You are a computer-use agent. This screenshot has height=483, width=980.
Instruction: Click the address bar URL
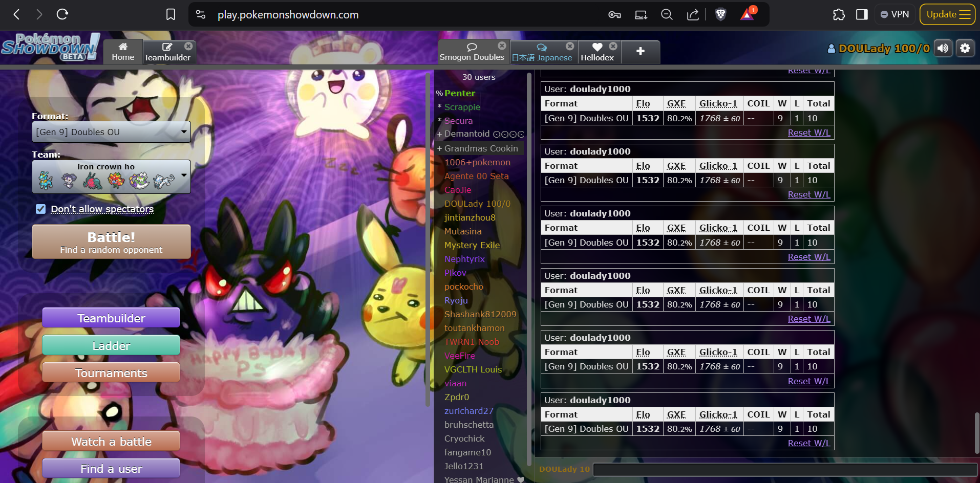[288, 15]
